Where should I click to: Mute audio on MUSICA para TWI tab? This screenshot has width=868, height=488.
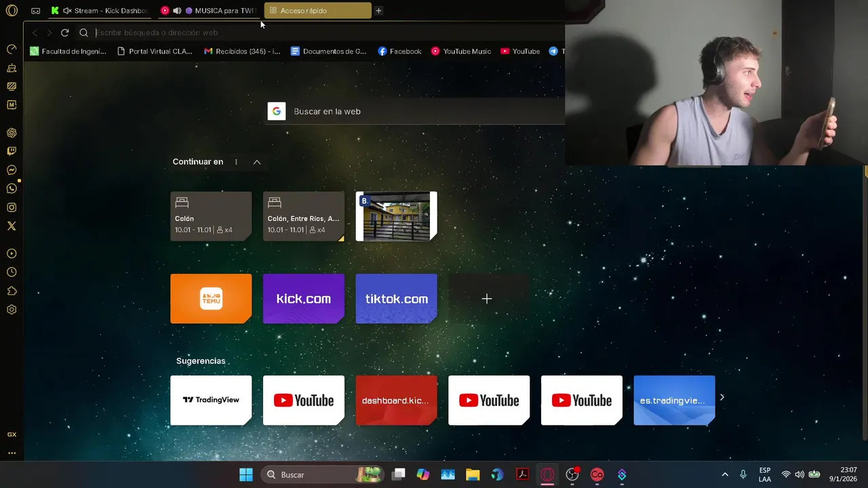[x=177, y=11]
